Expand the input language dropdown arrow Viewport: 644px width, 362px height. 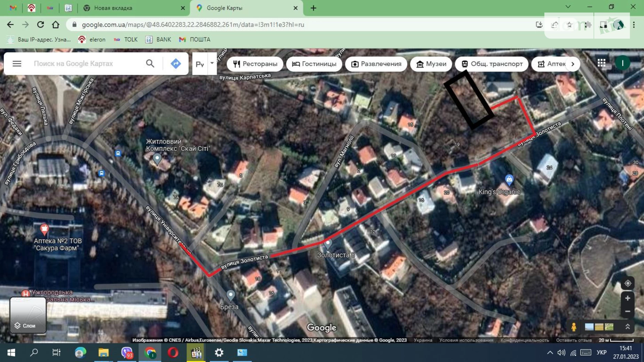(x=212, y=63)
